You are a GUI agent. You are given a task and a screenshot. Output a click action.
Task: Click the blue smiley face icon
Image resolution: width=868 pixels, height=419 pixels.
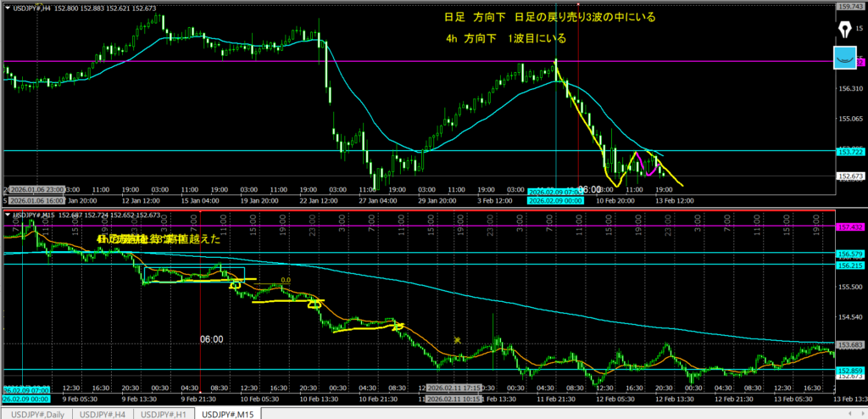coord(845,58)
